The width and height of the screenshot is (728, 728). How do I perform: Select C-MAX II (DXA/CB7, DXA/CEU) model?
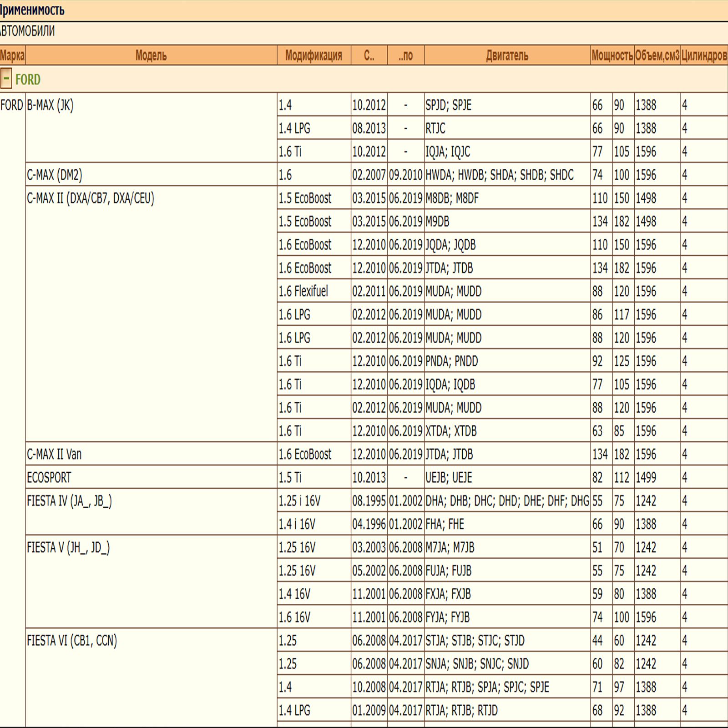(x=91, y=198)
